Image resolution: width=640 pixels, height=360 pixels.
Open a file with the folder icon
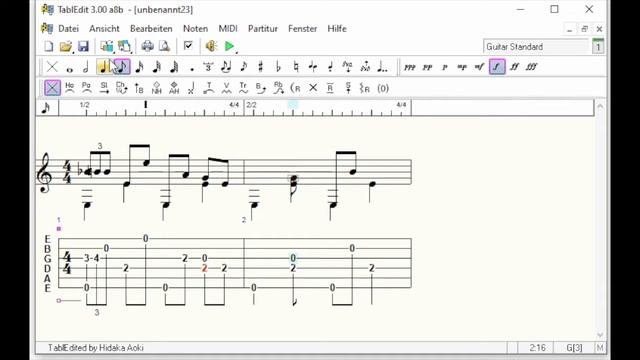pos(65,46)
